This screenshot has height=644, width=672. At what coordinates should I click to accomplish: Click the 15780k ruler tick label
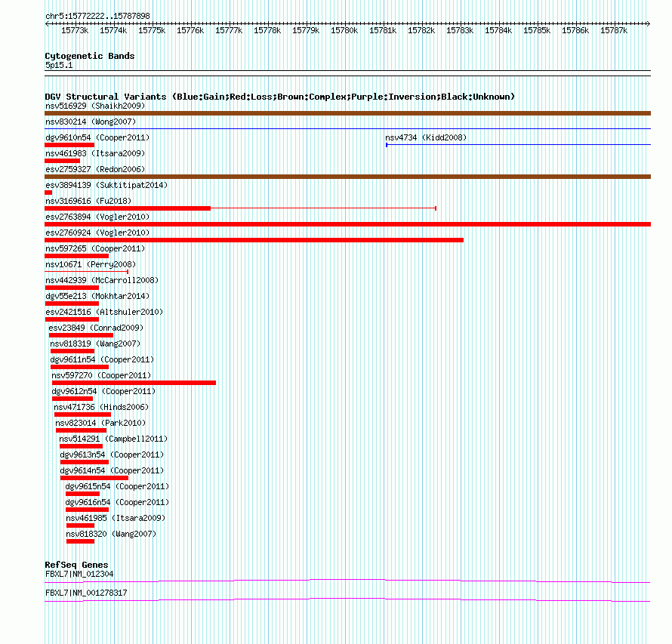click(344, 30)
